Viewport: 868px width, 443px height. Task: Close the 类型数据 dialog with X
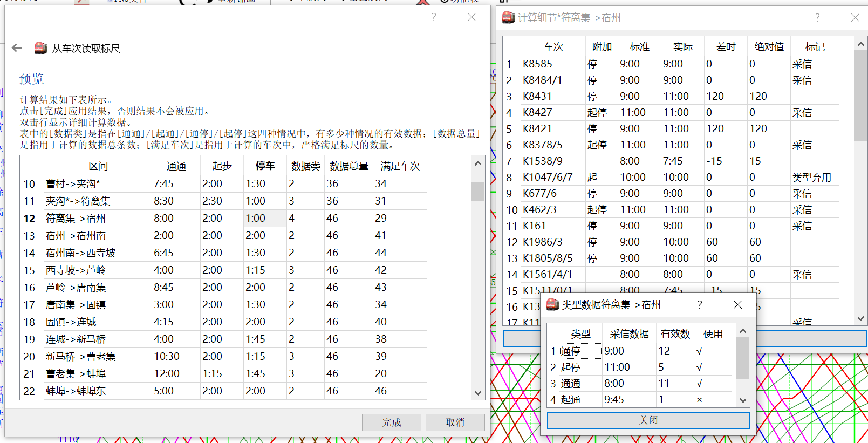pos(738,305)
